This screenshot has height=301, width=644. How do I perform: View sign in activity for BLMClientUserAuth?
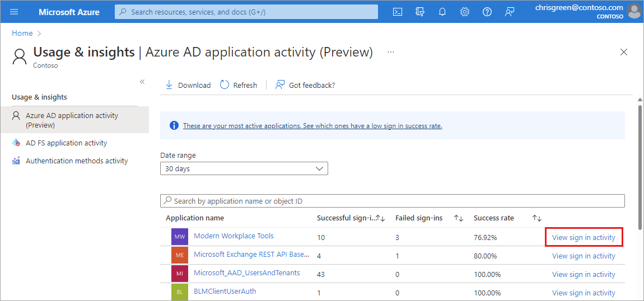coord(584,293)
